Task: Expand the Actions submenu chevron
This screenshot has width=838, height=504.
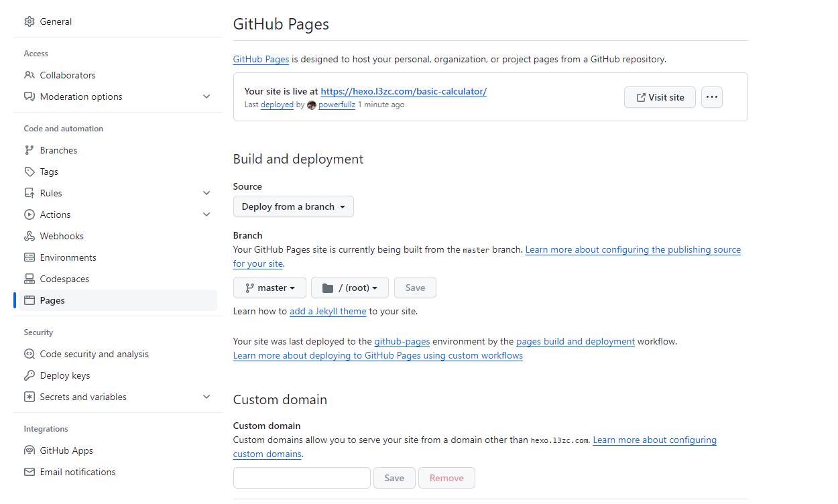Action: point(206,214)
